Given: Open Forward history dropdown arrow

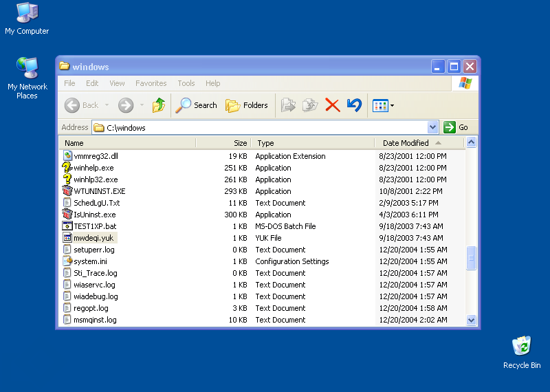Looking at the screenshot, I should (142, 105).
